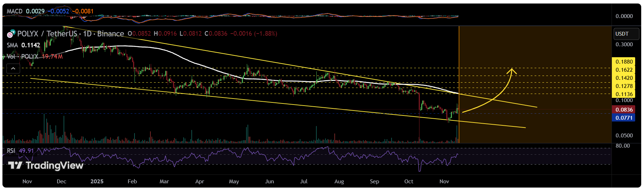Select the SMA indicator label
This screenshot has width=644, height=190.
point(12,45)
